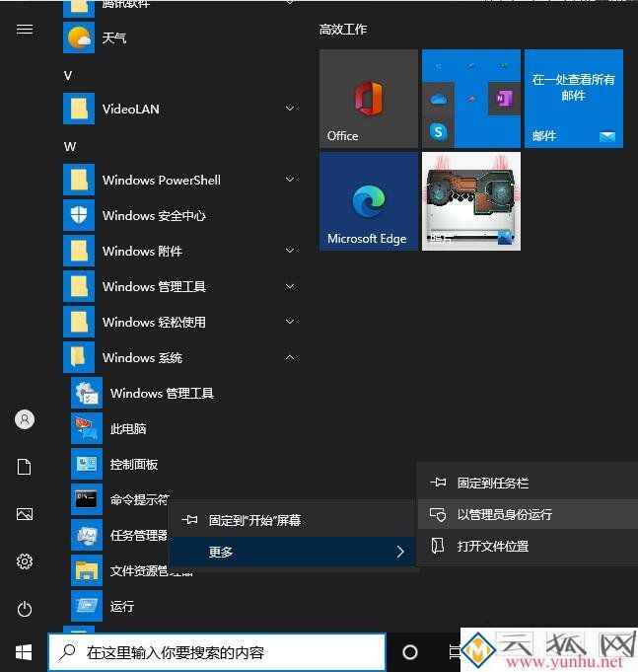Select 固定到任务栏 in submenu

[x=528, y=483]
